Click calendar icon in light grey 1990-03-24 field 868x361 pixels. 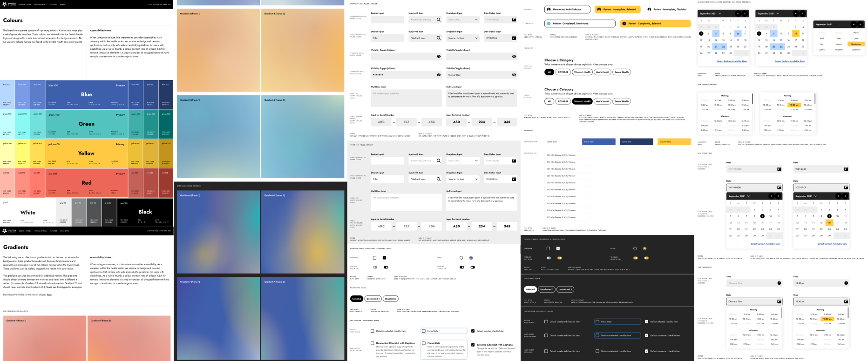click(514, 38)
